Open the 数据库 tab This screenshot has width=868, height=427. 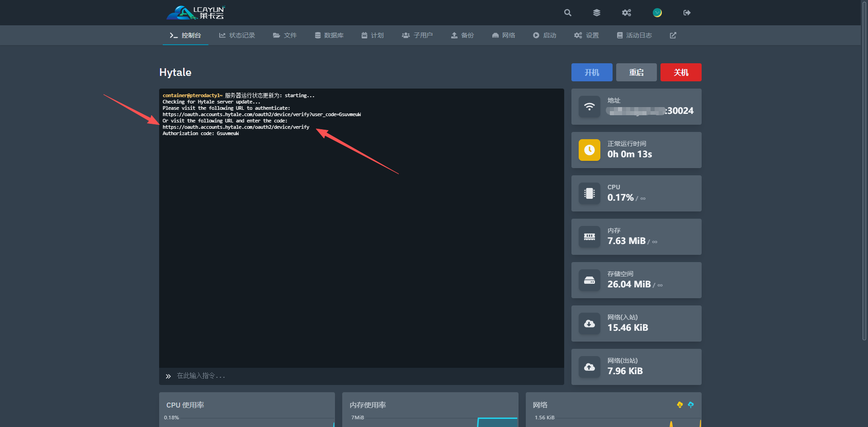click(x=329, y=35)
